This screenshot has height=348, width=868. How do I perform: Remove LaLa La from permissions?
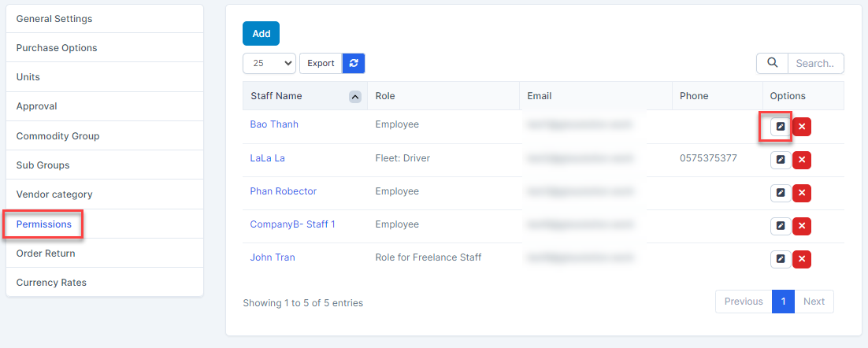pos(802,160)
